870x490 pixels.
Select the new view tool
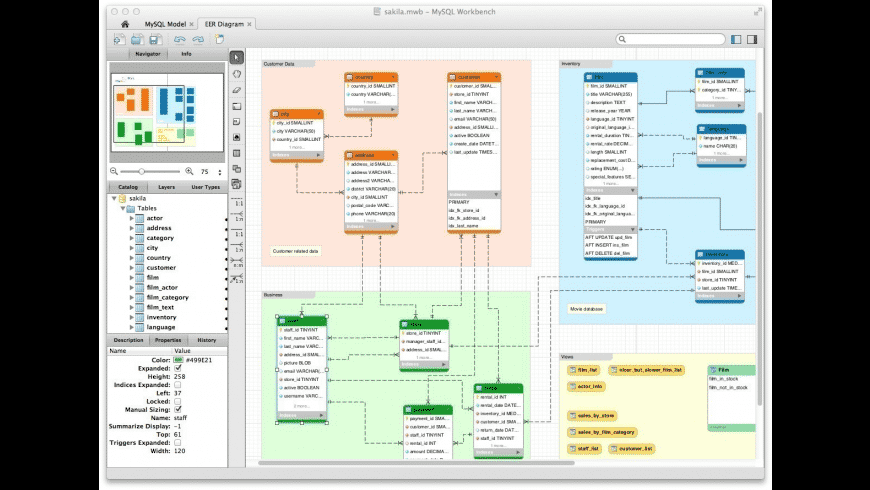tap(237, 169)
